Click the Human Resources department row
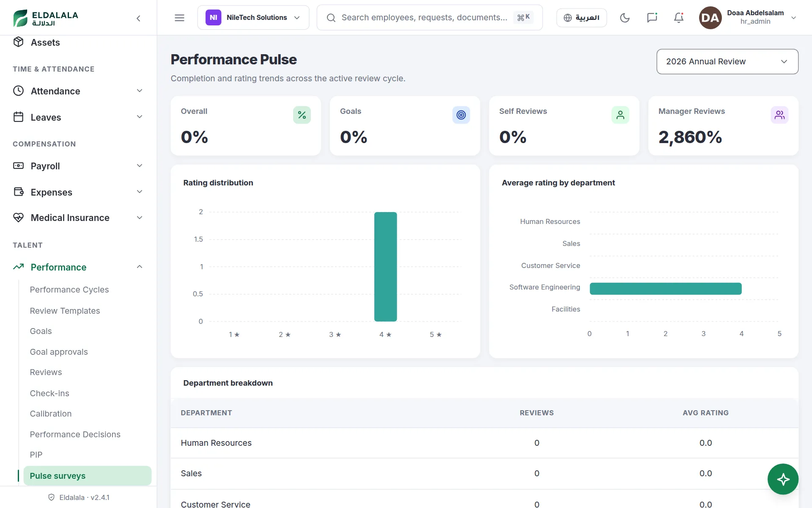Screen dimensions: 812x508 [x=484, y=443]
